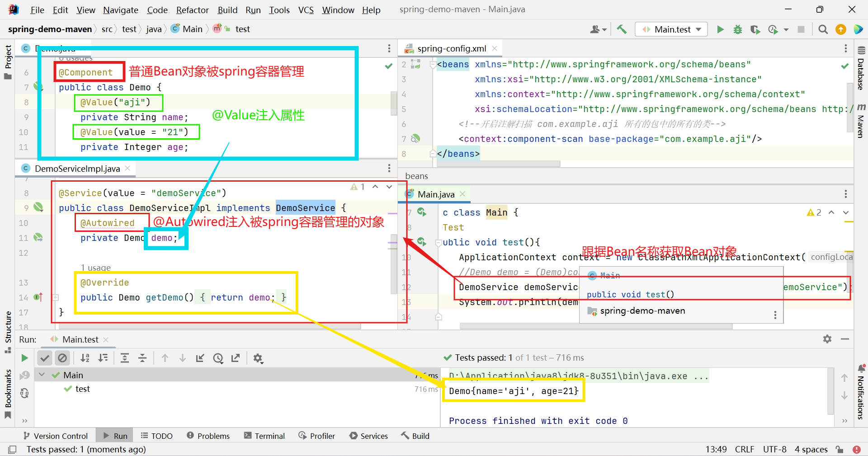Open Notifications side panel
This screenshot has width=868, height=456.
pos(861,392)
